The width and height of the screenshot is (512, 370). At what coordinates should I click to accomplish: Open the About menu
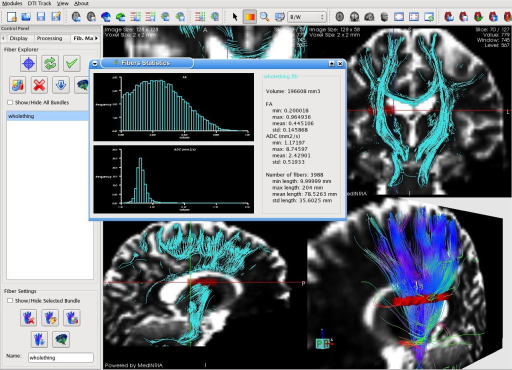pyautogui.click(x=81, y=3)
